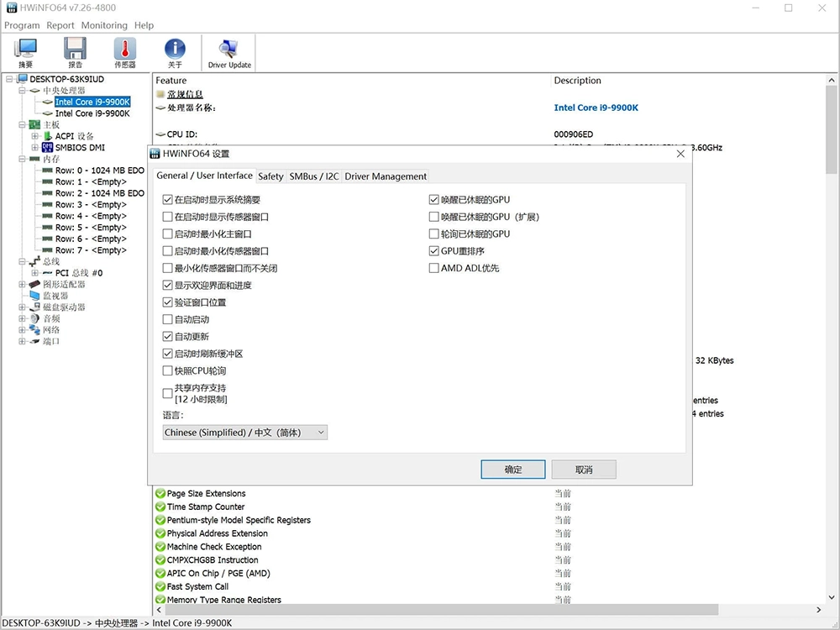
Task: Click the 摘要 summary toolbar icon
Action: (x=26, y=53)
